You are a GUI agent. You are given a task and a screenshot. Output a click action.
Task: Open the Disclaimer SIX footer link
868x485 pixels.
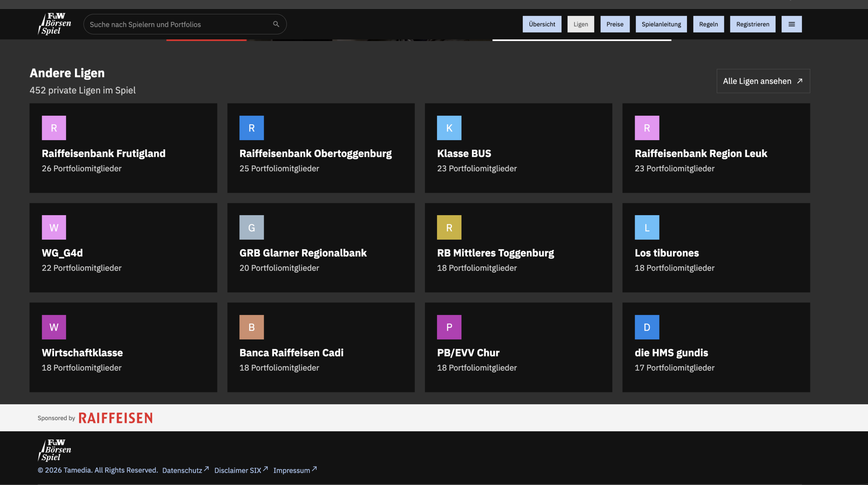tap(241, 470)
